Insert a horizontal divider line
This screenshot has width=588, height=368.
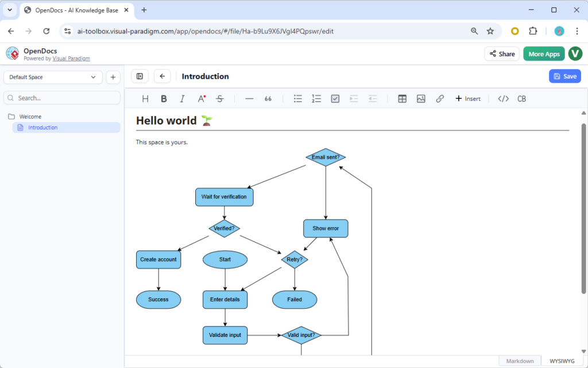249,98
